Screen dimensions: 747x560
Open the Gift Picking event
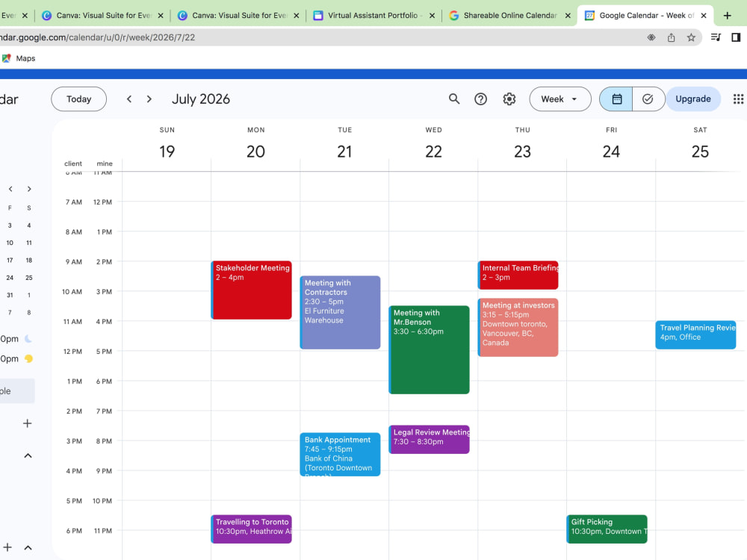pos(607,529)
